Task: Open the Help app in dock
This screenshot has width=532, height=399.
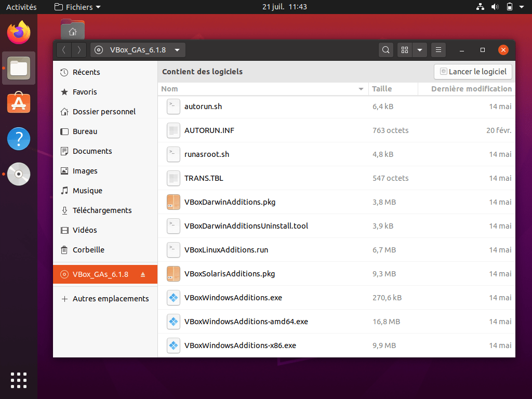Action: (19, 138)
